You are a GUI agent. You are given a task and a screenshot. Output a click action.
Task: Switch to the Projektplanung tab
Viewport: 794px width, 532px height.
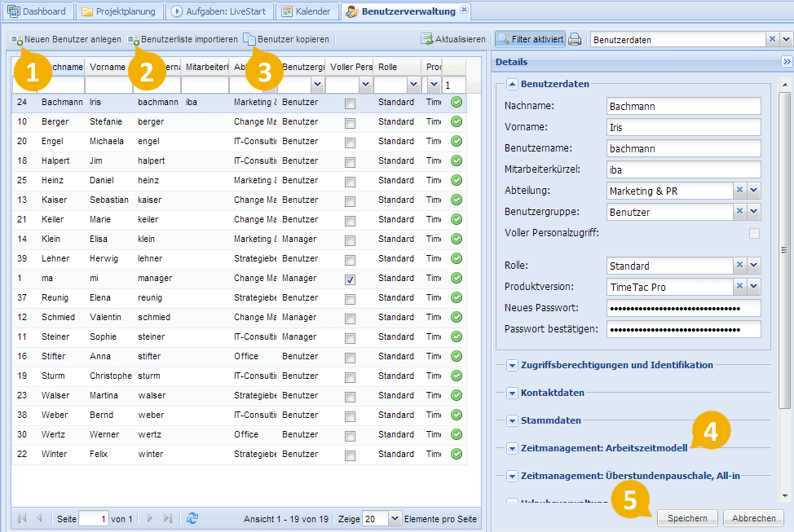pos(120,11)
